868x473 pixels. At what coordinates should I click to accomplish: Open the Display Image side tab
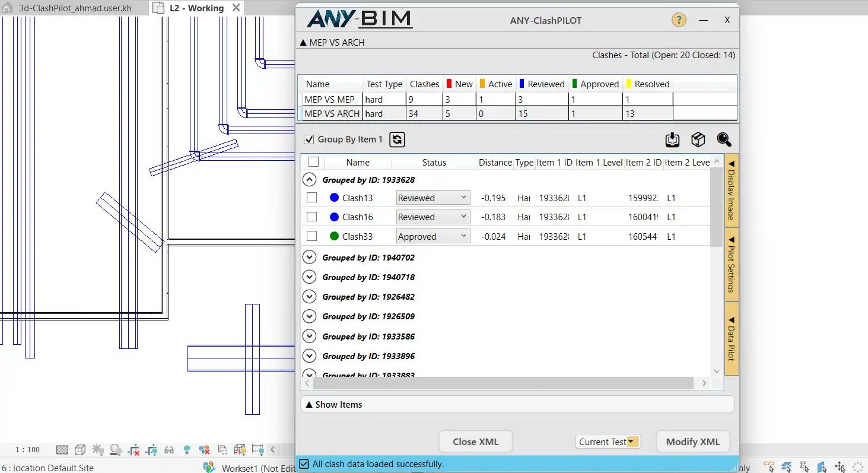click(x=732, y=191)
